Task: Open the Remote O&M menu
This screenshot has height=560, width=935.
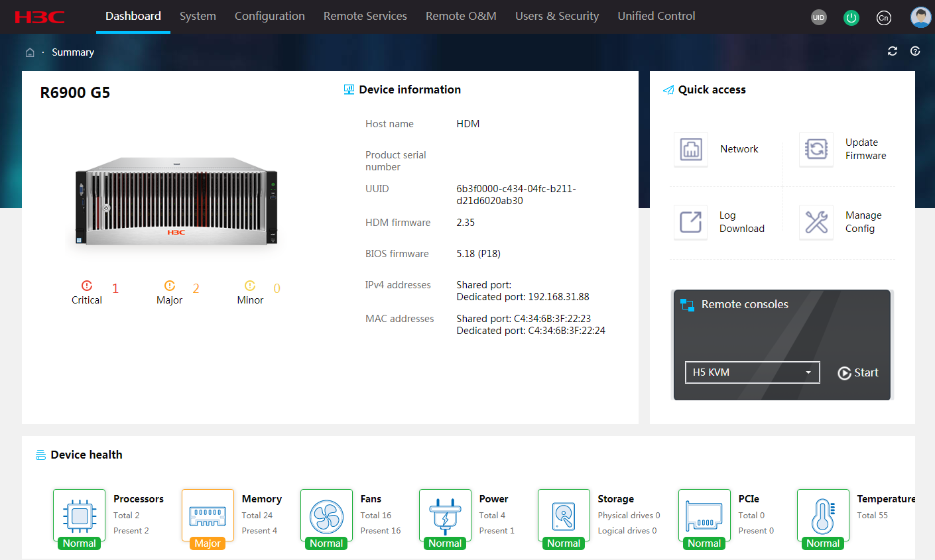Action: point(461,17)
